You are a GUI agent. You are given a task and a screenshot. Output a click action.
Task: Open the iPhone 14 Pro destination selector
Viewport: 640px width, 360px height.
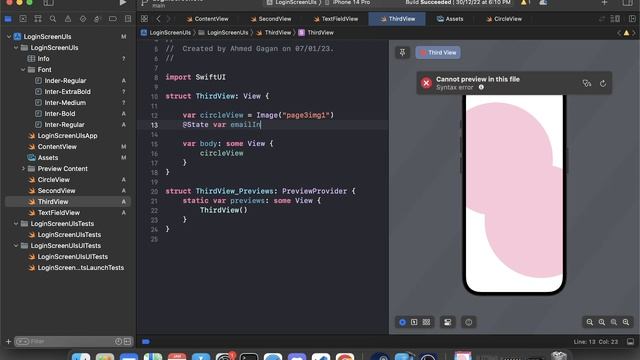[348, 2]
